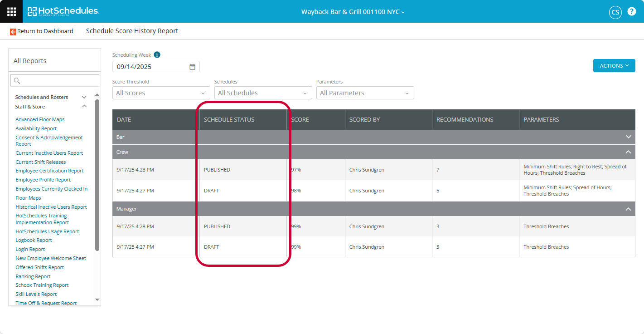This screenshot has width=644, height=334.
Task: Open HotSchedules Usage Report
Action: click(47, 231)
